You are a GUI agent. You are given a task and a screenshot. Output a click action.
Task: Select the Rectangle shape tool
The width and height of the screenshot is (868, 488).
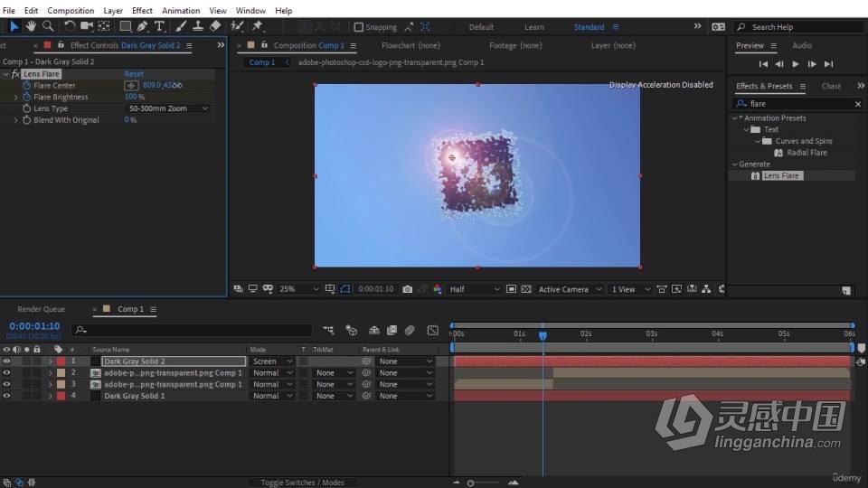point(125,26)
